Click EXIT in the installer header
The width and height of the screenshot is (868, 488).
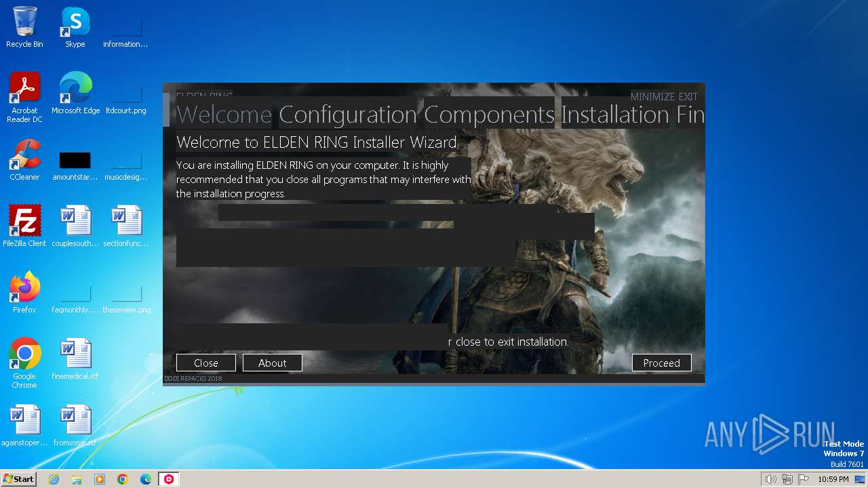[688, 97]
